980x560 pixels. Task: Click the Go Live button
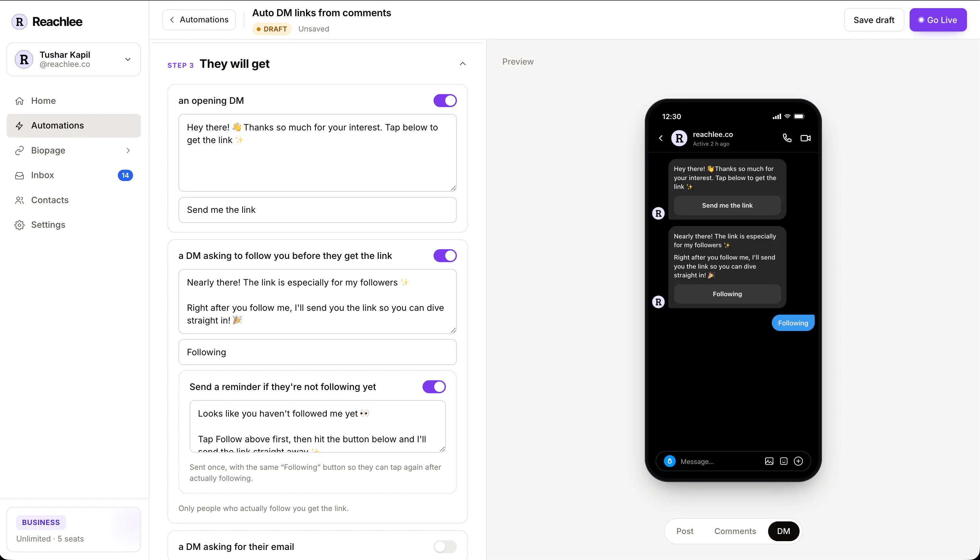pos(938,20)
